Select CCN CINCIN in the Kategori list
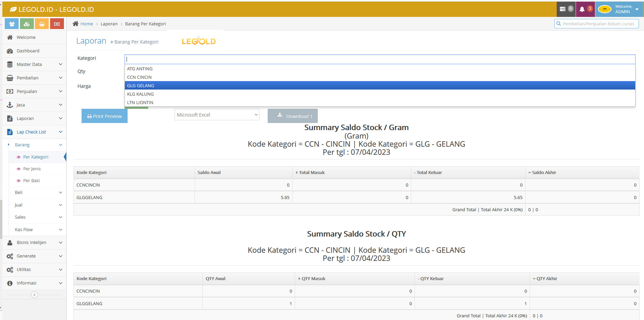 tap(139, 77)
